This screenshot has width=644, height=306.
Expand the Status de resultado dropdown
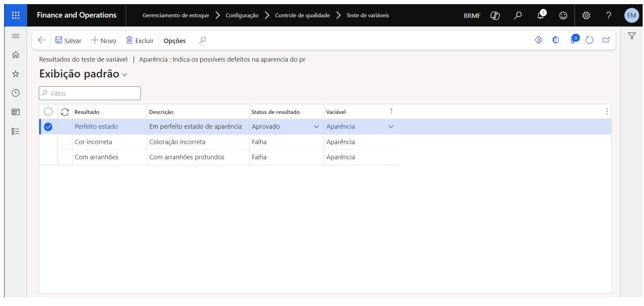point(316,127)
